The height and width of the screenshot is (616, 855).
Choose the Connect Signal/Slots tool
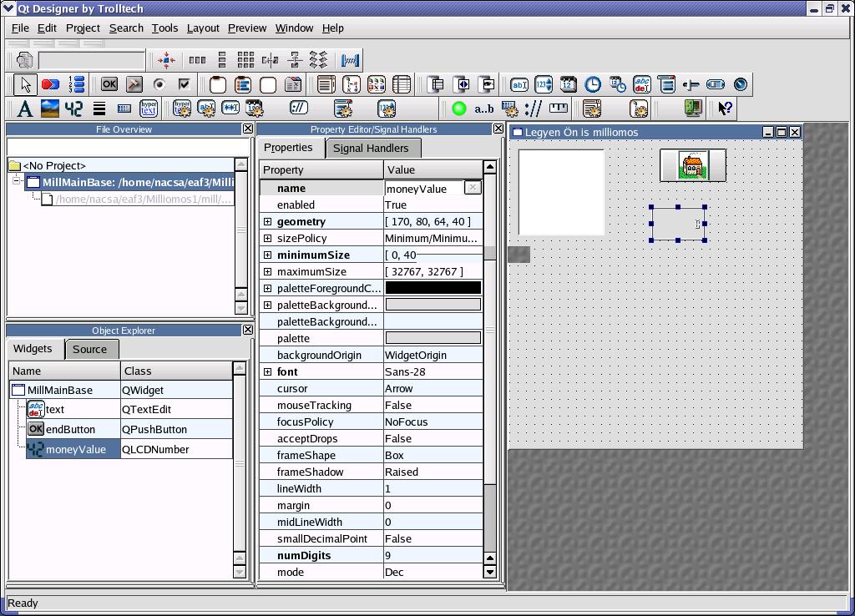pyautogui.click(x=50, y=84)
